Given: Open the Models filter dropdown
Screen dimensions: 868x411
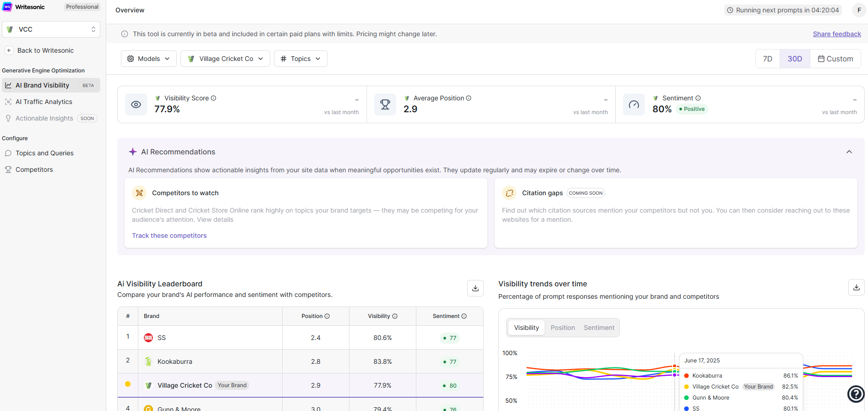Looking at the screenshot, I should tap(149, 59).
